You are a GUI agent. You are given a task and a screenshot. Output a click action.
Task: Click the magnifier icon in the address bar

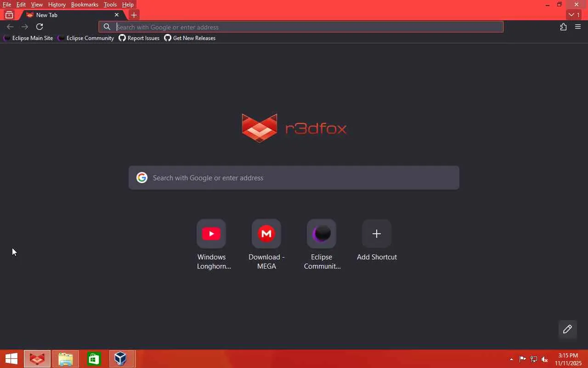tap(107, 27)
